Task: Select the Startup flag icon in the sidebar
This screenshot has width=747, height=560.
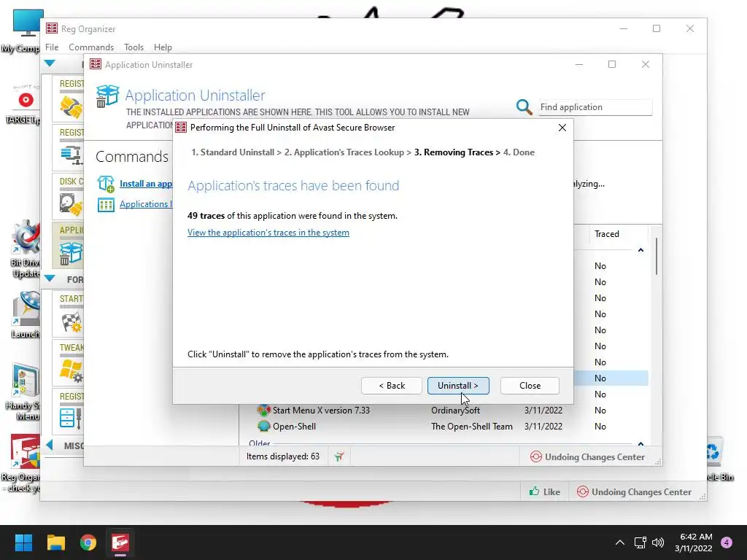Action: 71,322
